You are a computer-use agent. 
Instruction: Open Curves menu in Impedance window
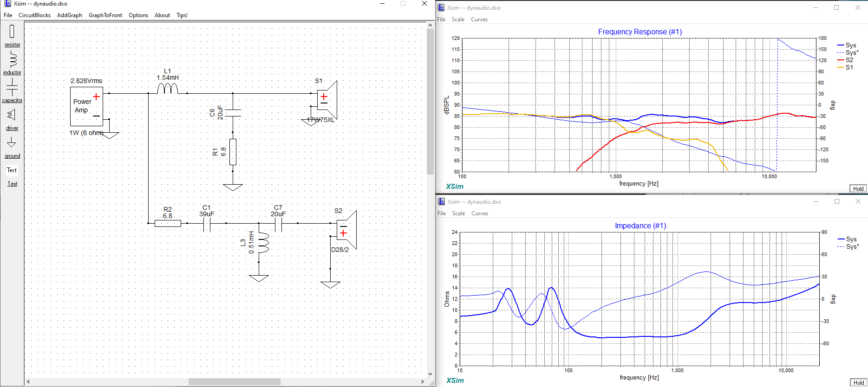[480, 213]
